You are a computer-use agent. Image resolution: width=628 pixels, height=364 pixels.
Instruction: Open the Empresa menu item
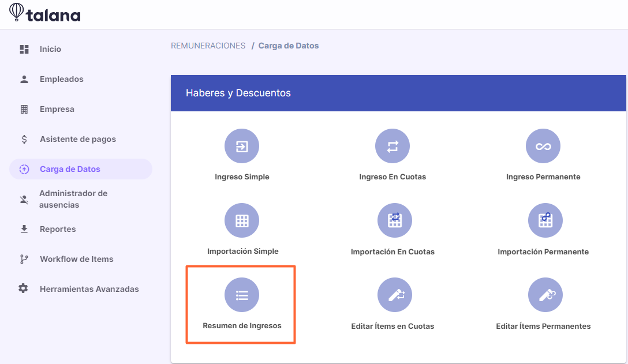point(57,110)
